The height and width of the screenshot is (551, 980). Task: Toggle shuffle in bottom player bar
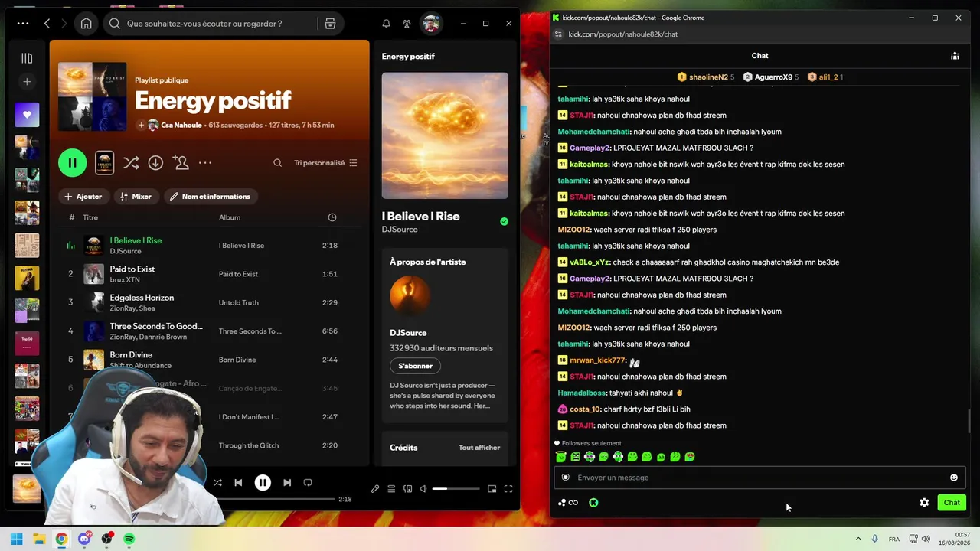pyautogui.click(x=217, y=483)
